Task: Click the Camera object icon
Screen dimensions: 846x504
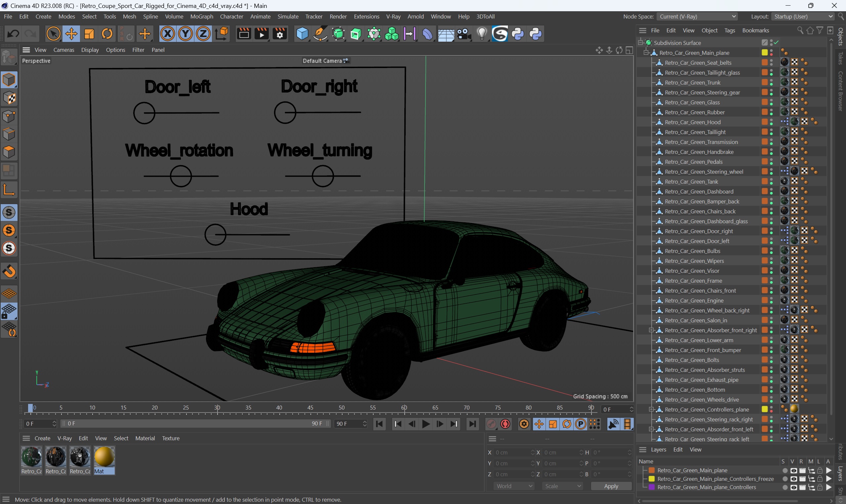Action: (x=463, y=34)
